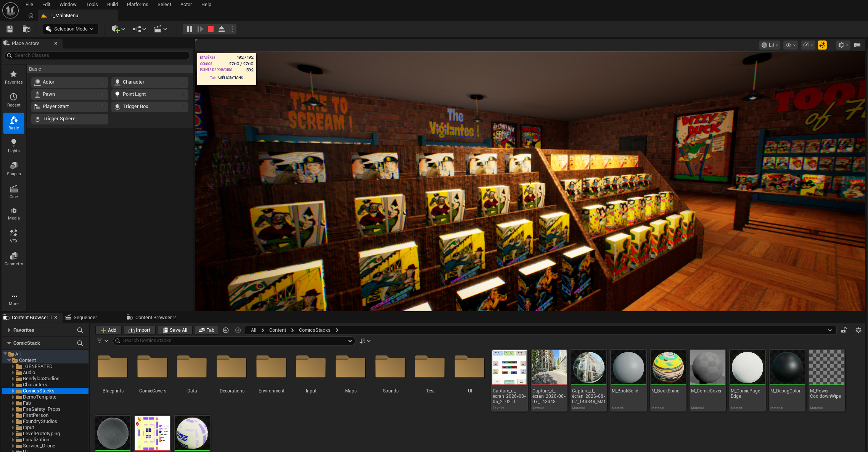Open the Build menu
Screen dimensions: 868x452
tap(113, 5)
